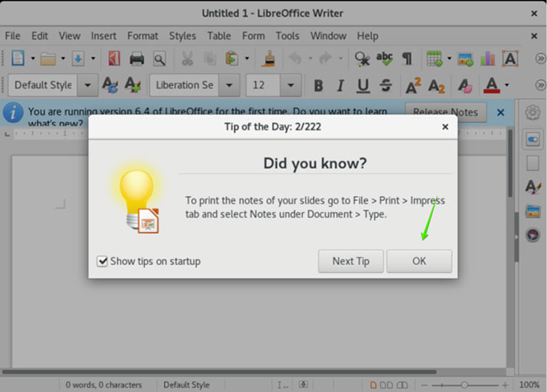Click the Print icon
The width and height of the screenshot is (547, 392).
click(136, 59)
